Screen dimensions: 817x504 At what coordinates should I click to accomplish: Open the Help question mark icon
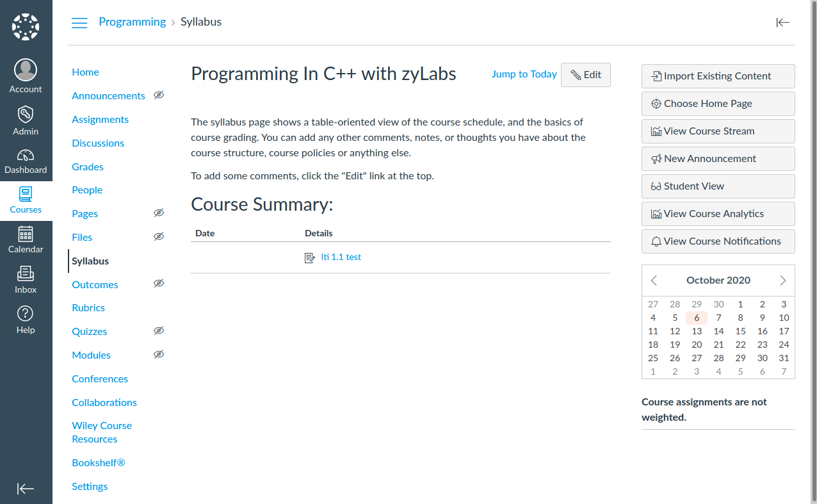tap(26, 314)
